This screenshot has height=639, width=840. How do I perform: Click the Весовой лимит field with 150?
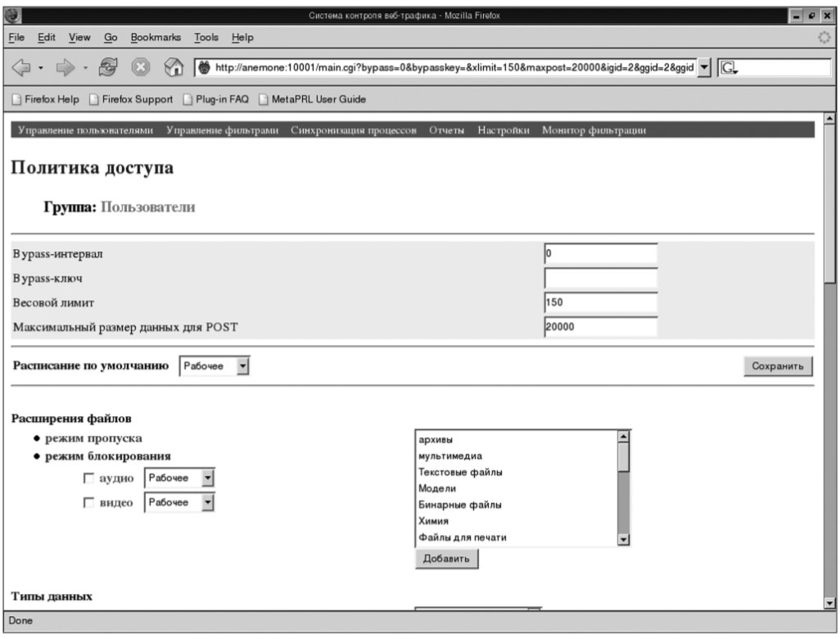tap(601, 302)
